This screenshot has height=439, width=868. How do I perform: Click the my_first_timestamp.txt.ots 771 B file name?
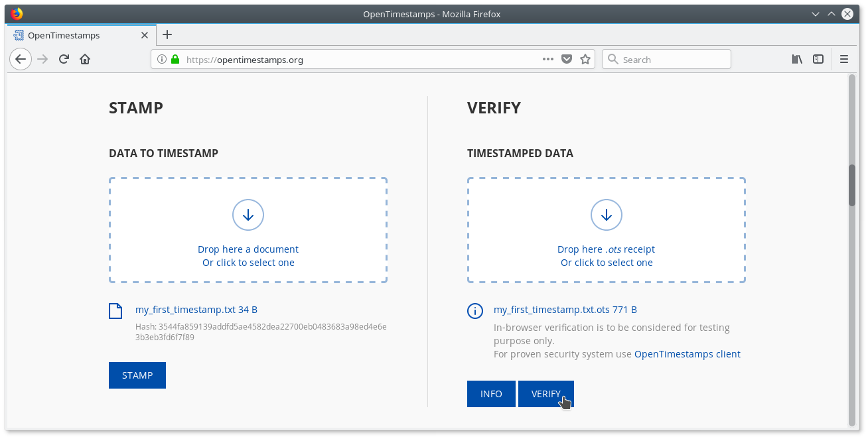(565, 310)
